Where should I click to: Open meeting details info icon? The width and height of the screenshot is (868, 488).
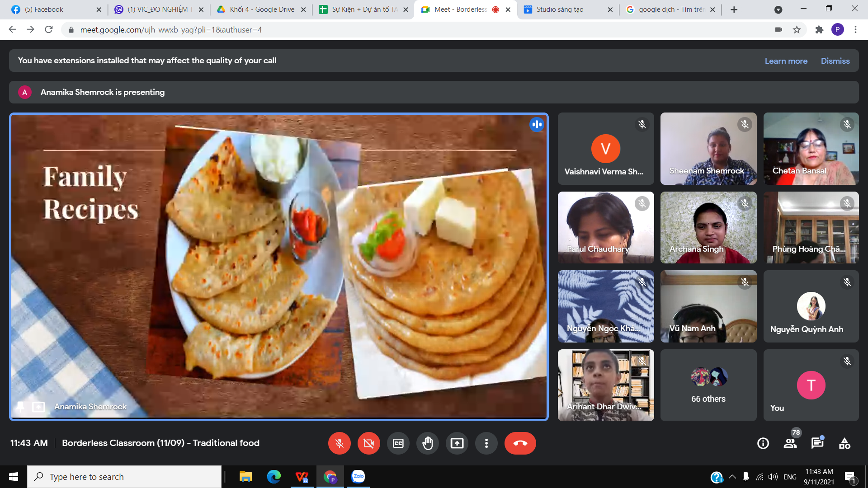tap(763, 443)
